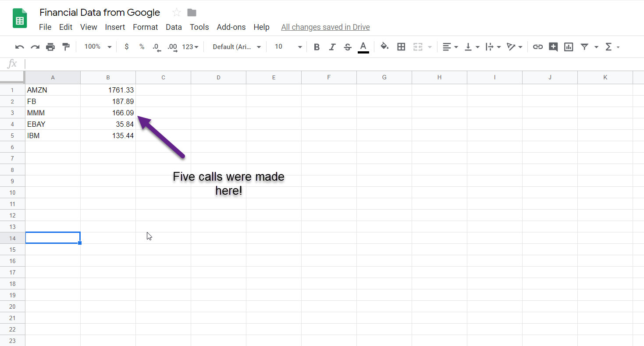Viewport: 644px width, 346px height.
Task: Star the document
Action: point(177,12)
